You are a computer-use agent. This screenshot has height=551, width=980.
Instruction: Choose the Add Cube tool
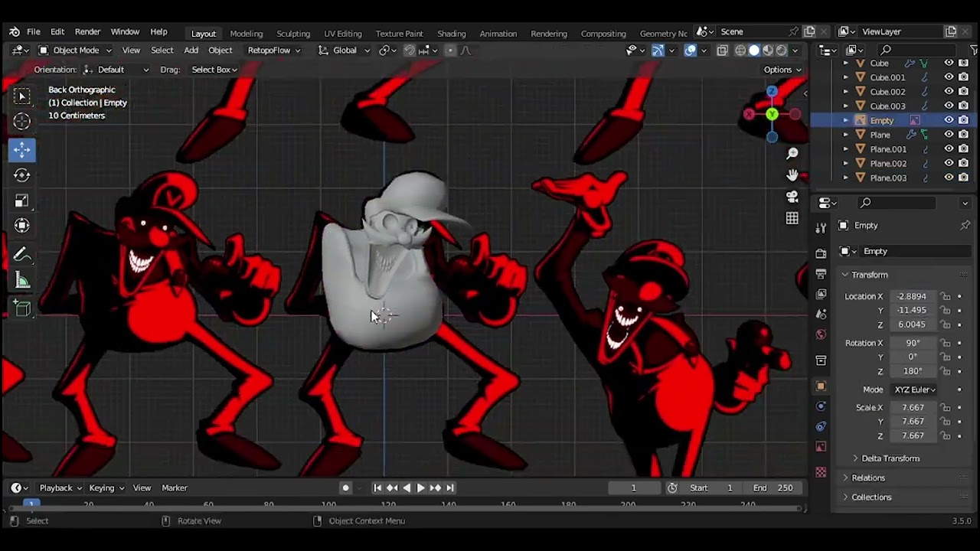click(x=21, y=308)
